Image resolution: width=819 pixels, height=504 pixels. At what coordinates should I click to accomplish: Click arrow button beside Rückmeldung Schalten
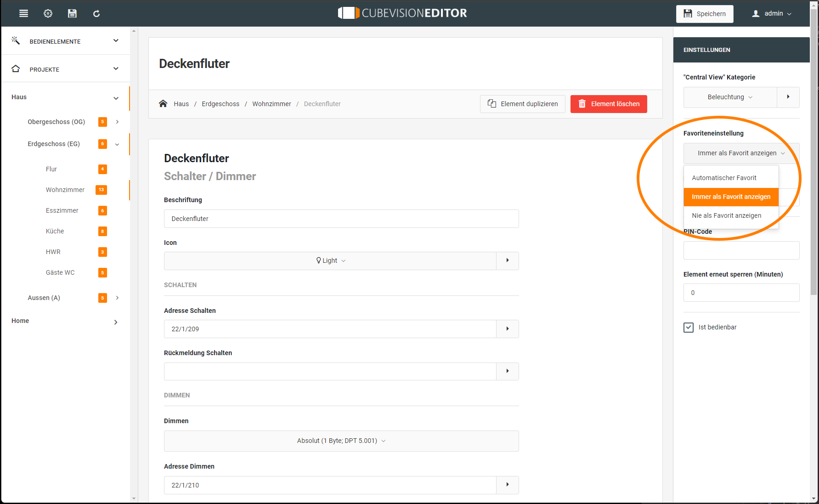[508, 371]
